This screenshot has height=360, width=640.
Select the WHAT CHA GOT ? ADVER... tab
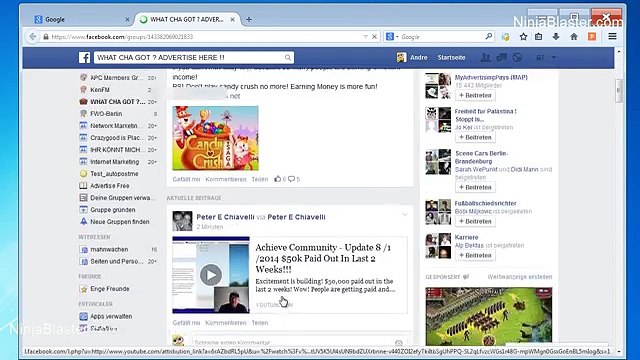pos(187,19)
